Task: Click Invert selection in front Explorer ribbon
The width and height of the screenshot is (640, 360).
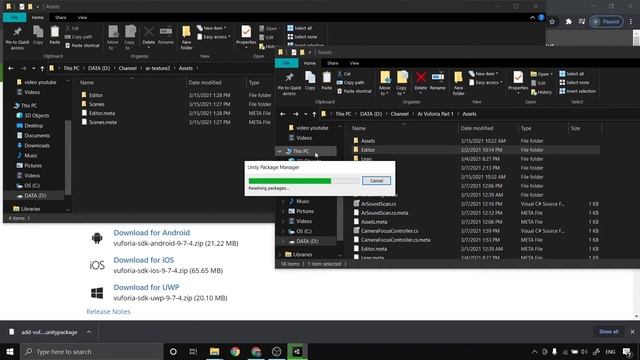Action: click(577, 91)
